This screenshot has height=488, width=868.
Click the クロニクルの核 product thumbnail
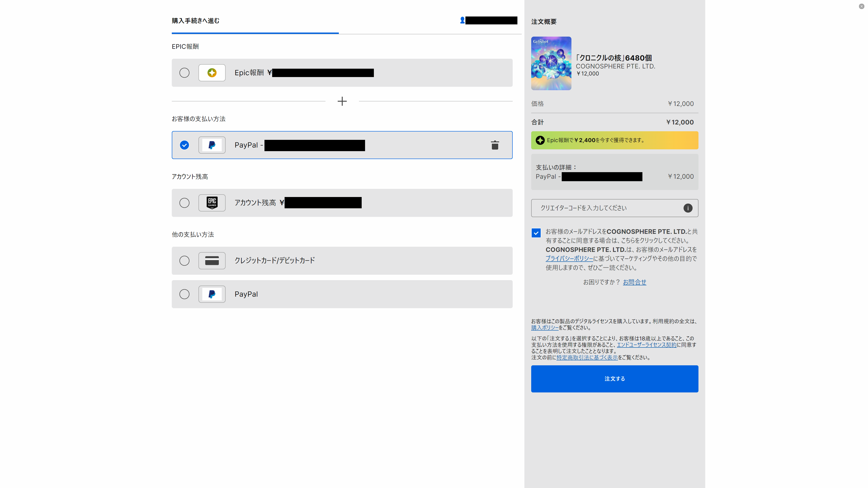551,63
